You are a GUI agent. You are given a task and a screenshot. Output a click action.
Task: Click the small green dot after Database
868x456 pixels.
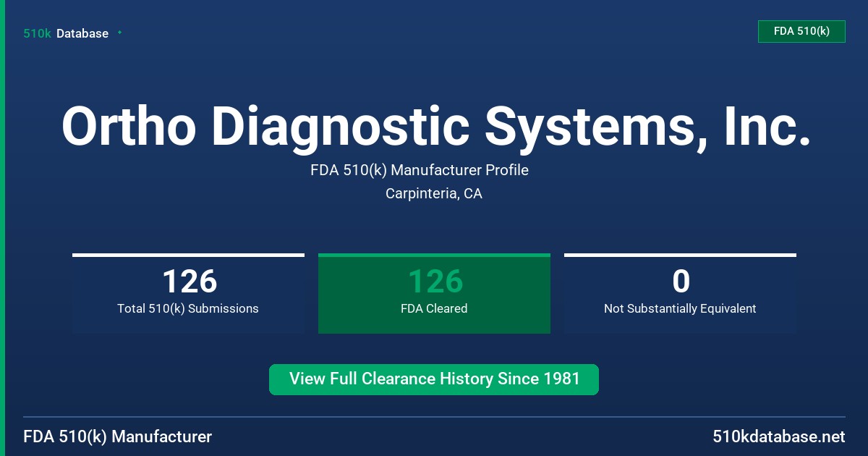[x=119, y=33]
